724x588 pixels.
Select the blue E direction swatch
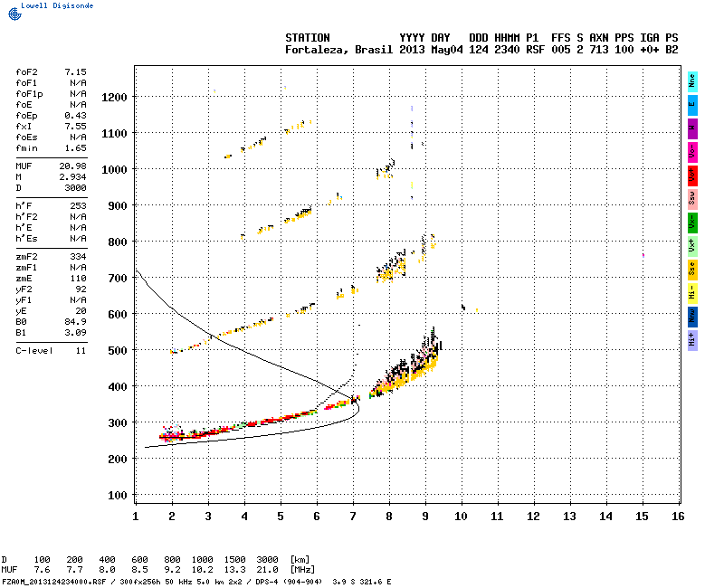(x=692, y=104)
